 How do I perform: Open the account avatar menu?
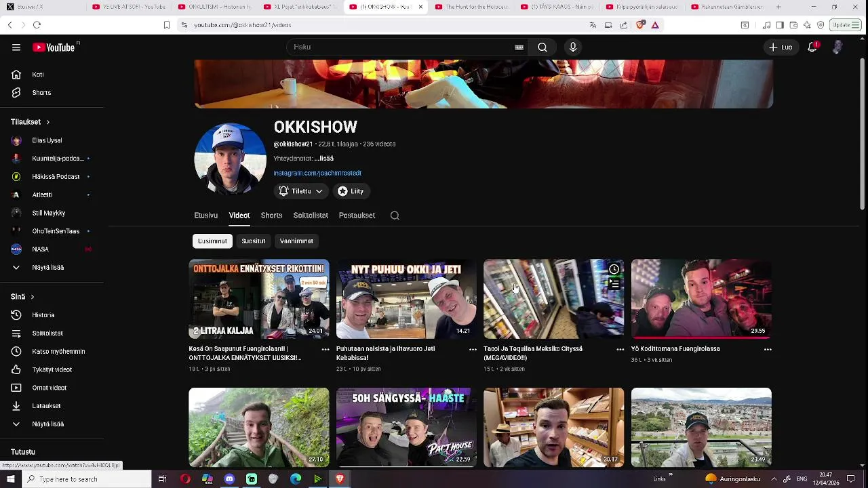tap(837, 47)
